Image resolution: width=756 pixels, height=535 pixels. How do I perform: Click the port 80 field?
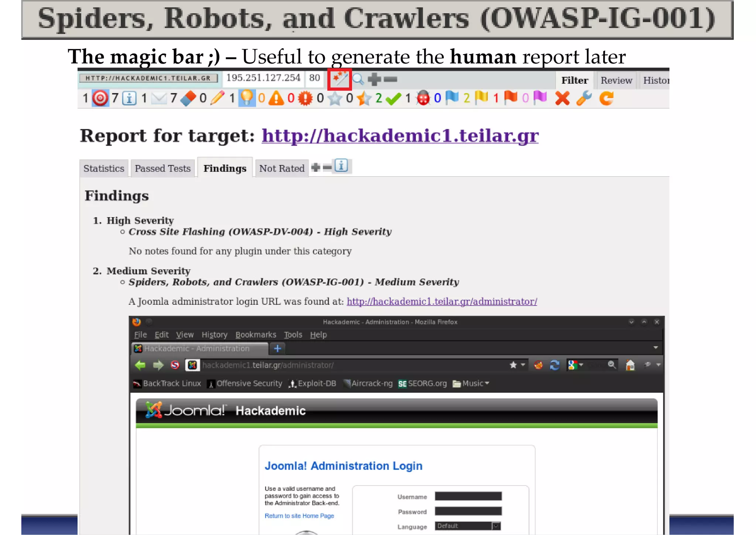(x=315, y=78)
